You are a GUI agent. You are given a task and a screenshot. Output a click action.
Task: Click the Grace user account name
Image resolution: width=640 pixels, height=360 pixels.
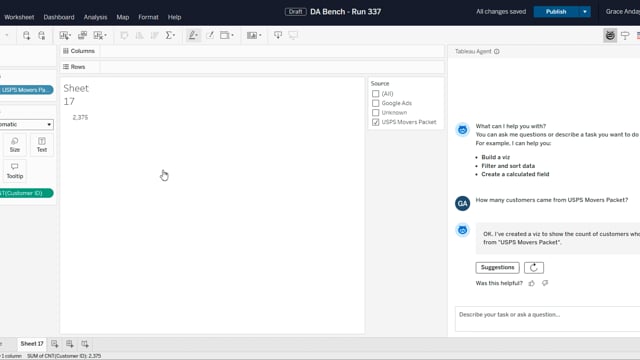coord(622,12)
